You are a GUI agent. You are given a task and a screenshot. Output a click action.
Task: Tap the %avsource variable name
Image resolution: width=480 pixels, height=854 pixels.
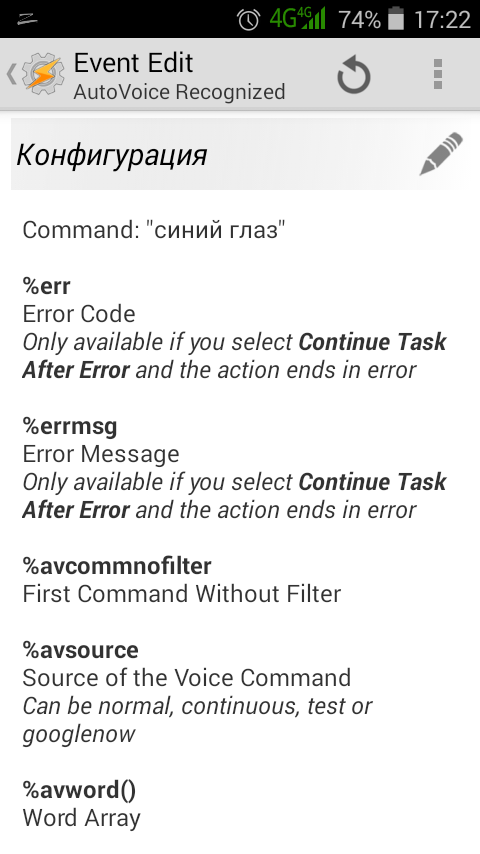click(x=81, y=650)
